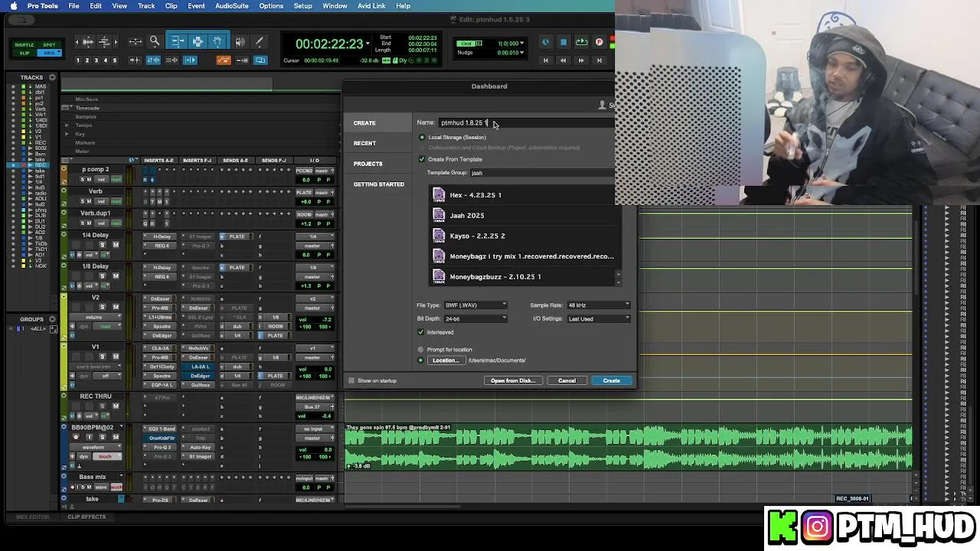980x551 pixels.
Task: Click return to zero transport button
Action: tap(545, 60)
